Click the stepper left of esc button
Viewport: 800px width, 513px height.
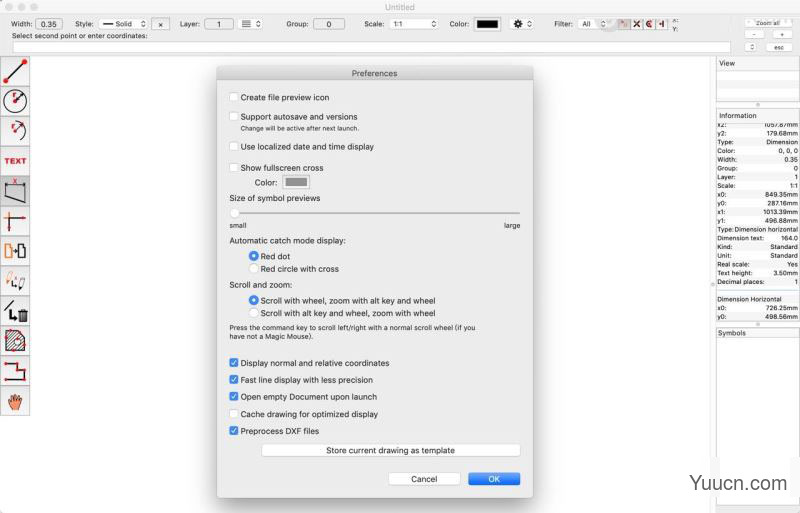pyautogui.click(x=751, y=47)
